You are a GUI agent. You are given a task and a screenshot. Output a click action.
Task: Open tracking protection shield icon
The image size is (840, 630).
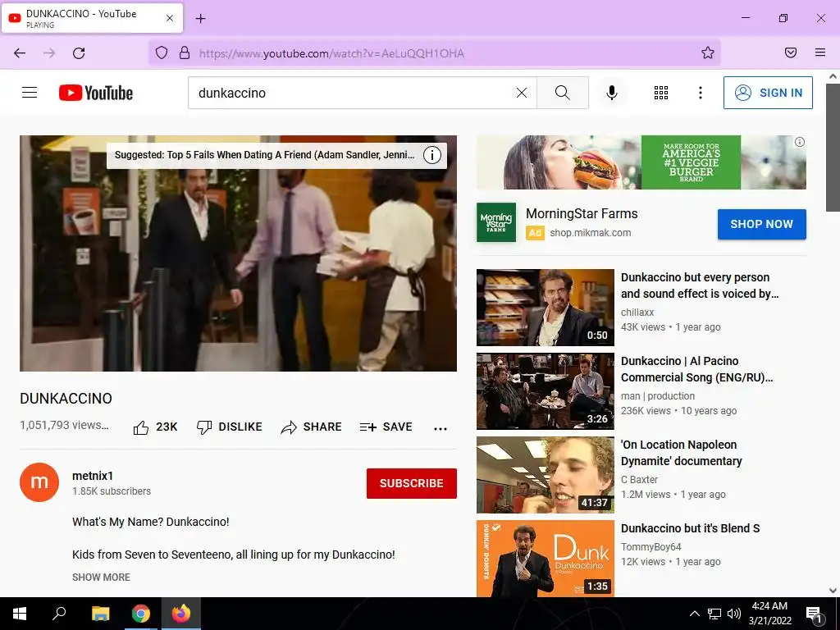162,52
